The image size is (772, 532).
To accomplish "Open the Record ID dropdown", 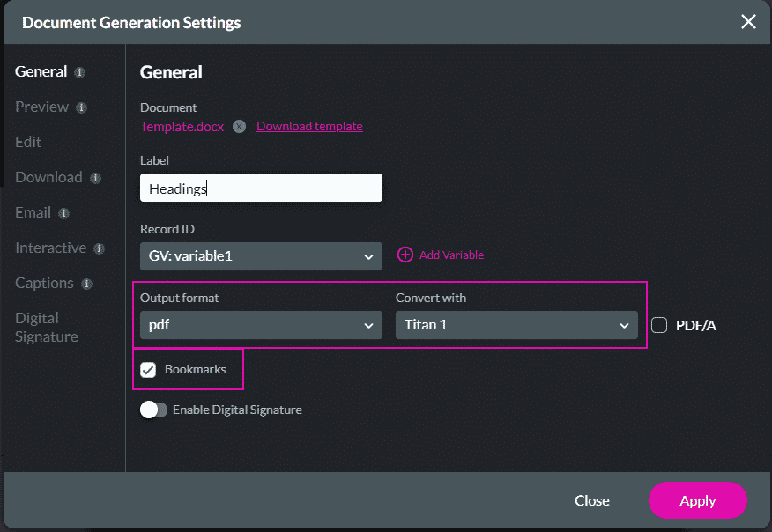I will 261,256.
